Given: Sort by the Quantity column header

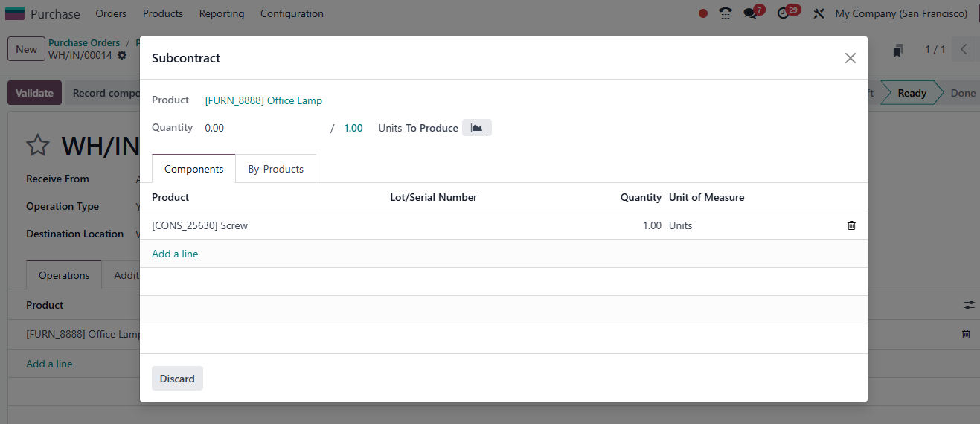Looking at the screenshot, I should point(641,197).
